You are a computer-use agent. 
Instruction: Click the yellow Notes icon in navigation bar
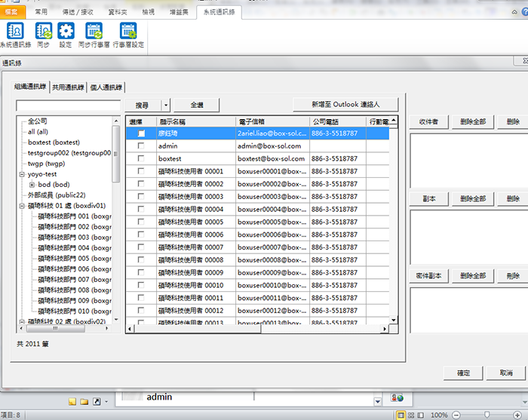point(72,401)
